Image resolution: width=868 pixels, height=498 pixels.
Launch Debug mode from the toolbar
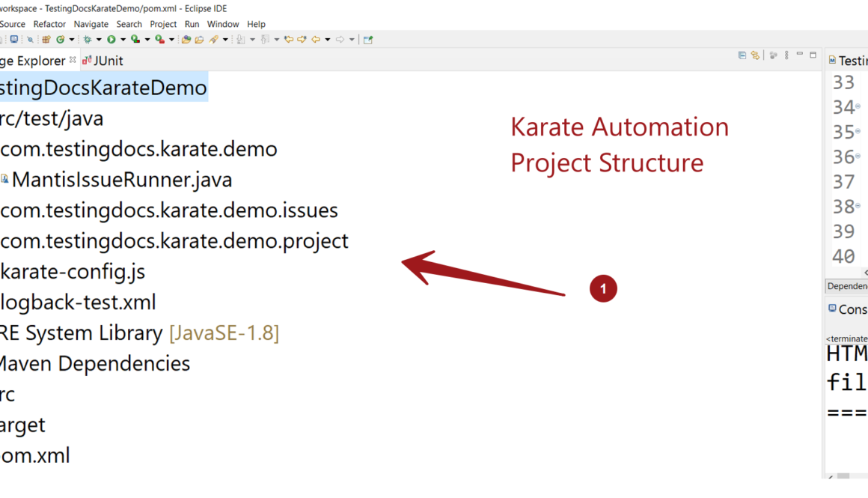[87, 39]
